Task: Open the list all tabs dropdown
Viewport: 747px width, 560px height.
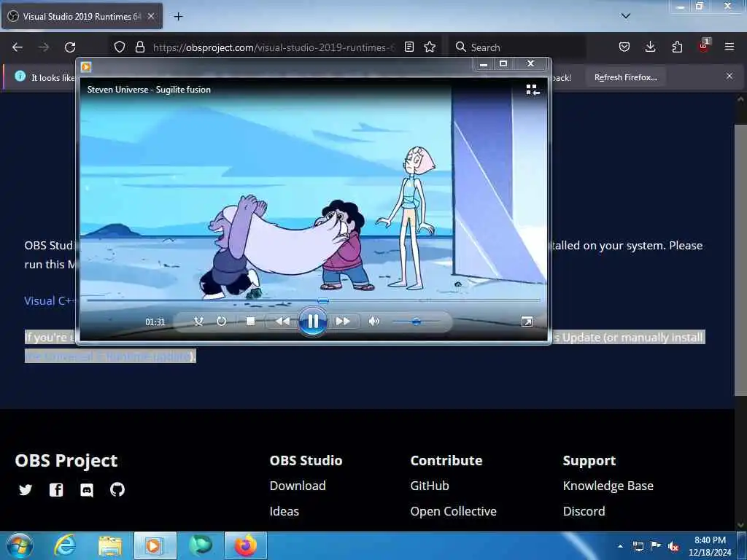Action: point(626,16)
